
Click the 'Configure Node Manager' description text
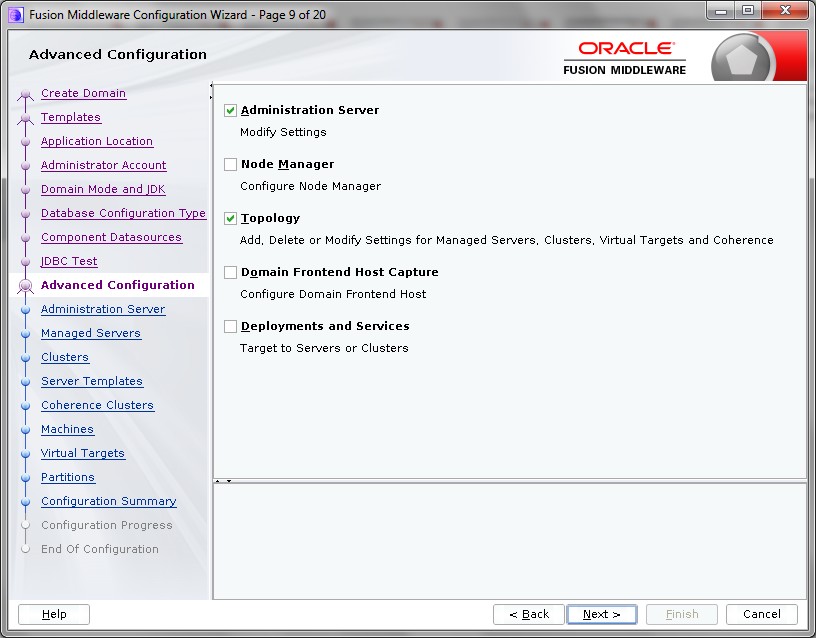point(311,186)
